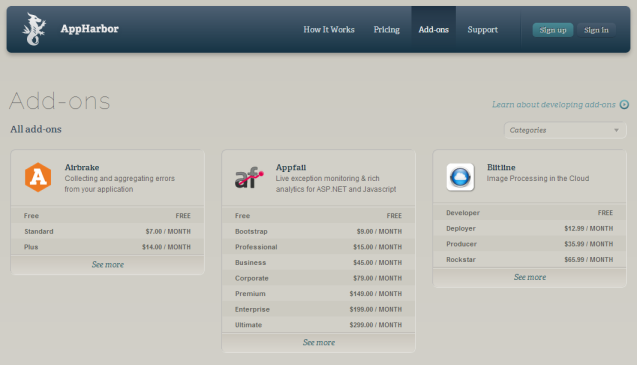Image resolution: width=637 pixels, height=365 pixels.
Task: Open the How It Works menu item
Action: point(329,30)
